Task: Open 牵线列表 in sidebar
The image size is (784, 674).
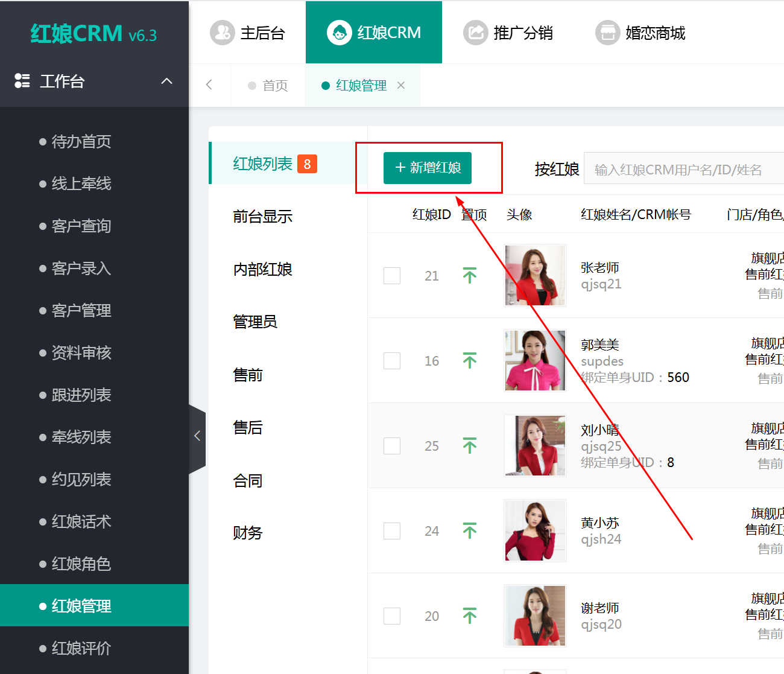Action: point(81,437)
